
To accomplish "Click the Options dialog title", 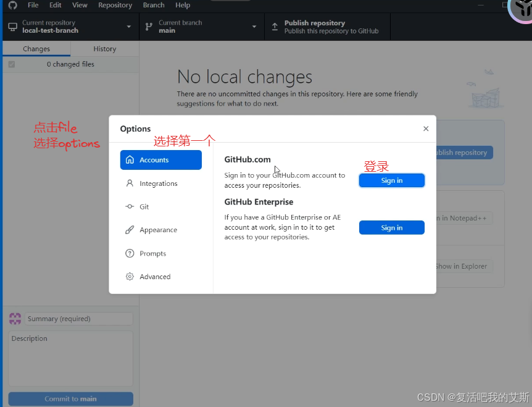I will pos(135,128).
